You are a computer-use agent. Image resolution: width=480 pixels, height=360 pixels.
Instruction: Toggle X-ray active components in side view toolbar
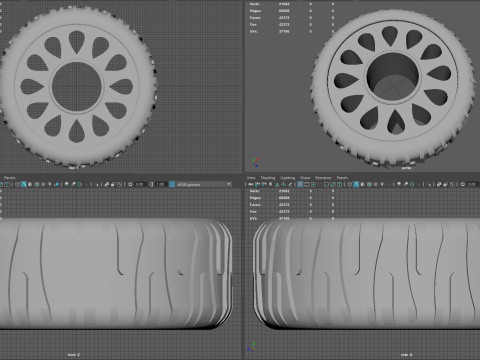445,184
